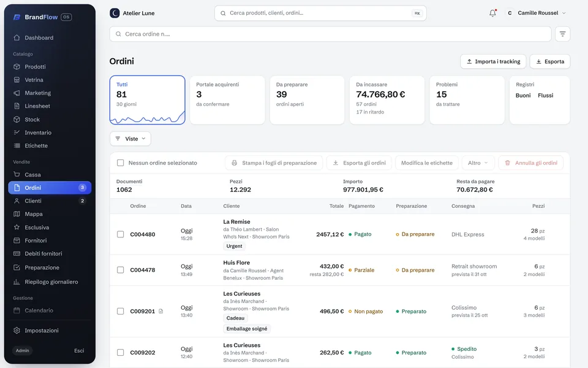Toggle the select-all orders checkbox
Image resolution: width=588 pixels, height=368 pixels.
[x=121, y=163]
